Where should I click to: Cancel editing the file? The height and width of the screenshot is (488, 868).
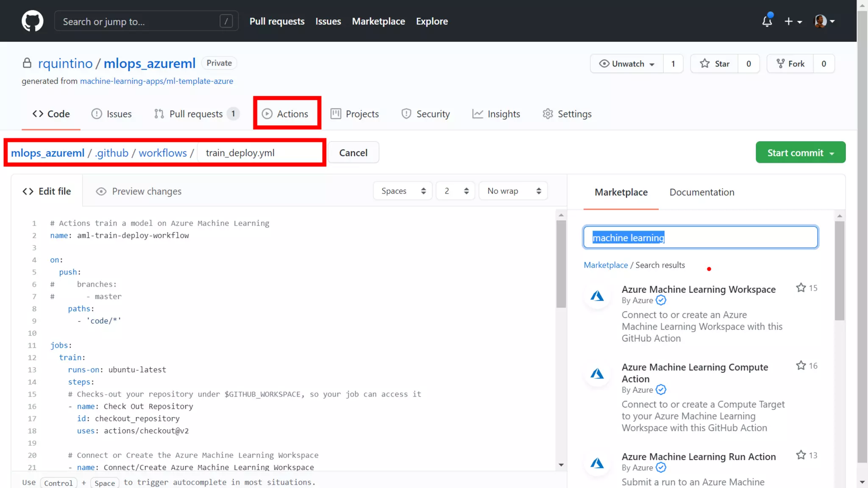click(353, 152)
